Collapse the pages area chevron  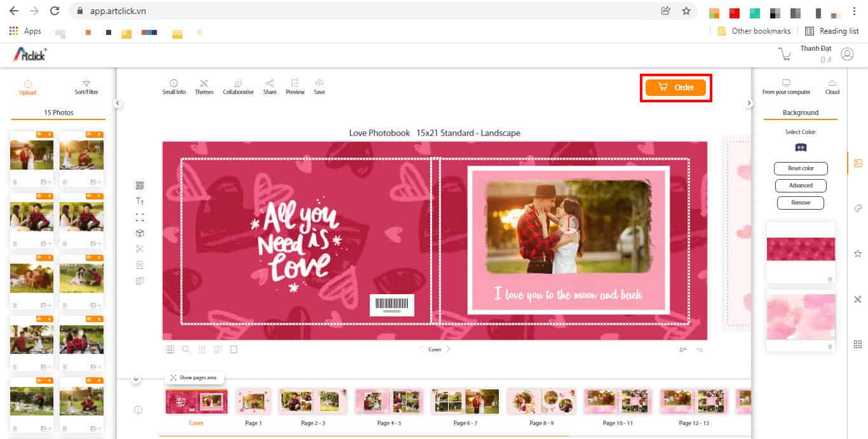click(135, 379)
